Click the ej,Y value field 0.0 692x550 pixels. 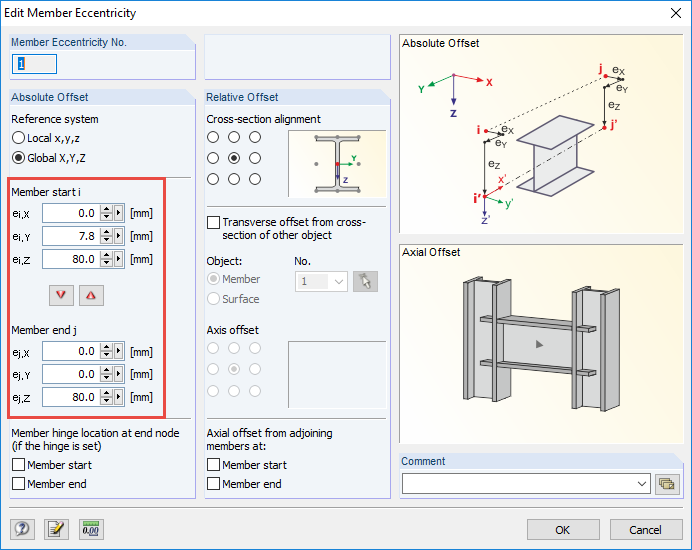(71, 374)
